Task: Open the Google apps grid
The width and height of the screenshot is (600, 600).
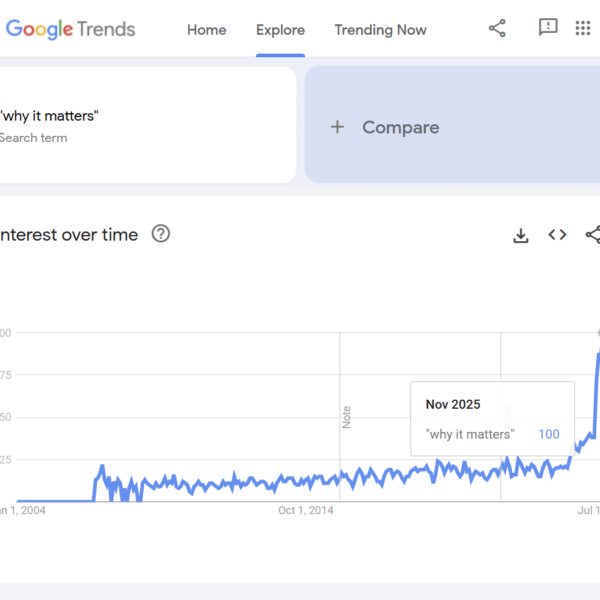Action: click(x=583, y=28)
